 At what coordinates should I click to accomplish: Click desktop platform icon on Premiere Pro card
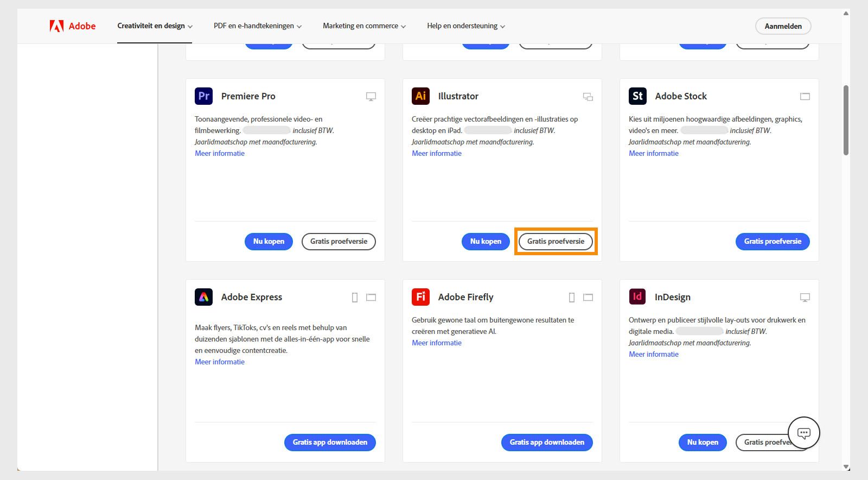pos(371,97)
